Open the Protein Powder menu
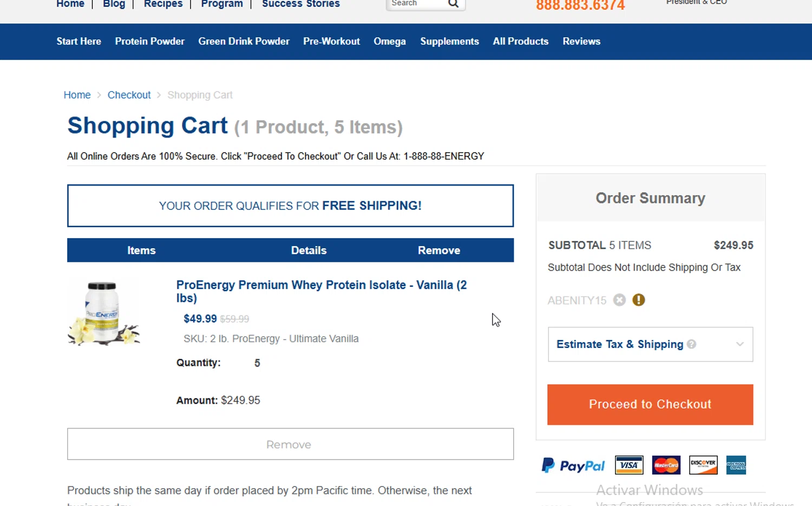 point(149,41)
